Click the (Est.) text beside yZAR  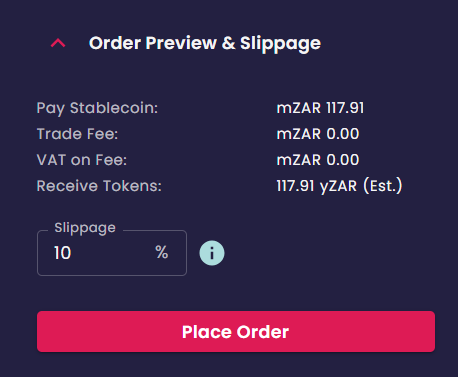coord(383,186)
